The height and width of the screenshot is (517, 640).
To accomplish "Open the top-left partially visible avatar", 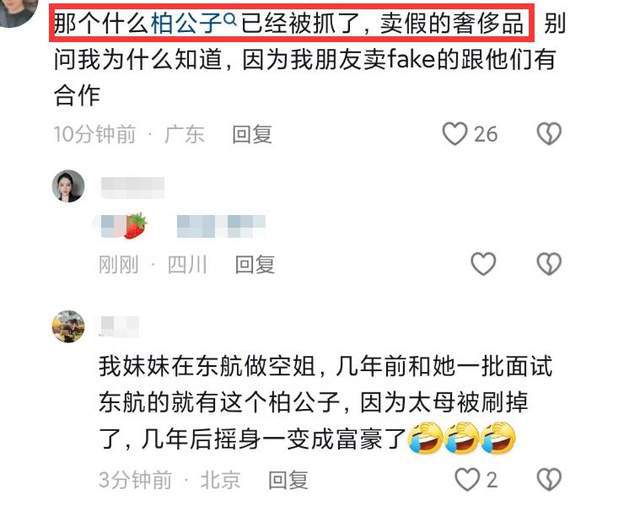I will coord(16,10).
